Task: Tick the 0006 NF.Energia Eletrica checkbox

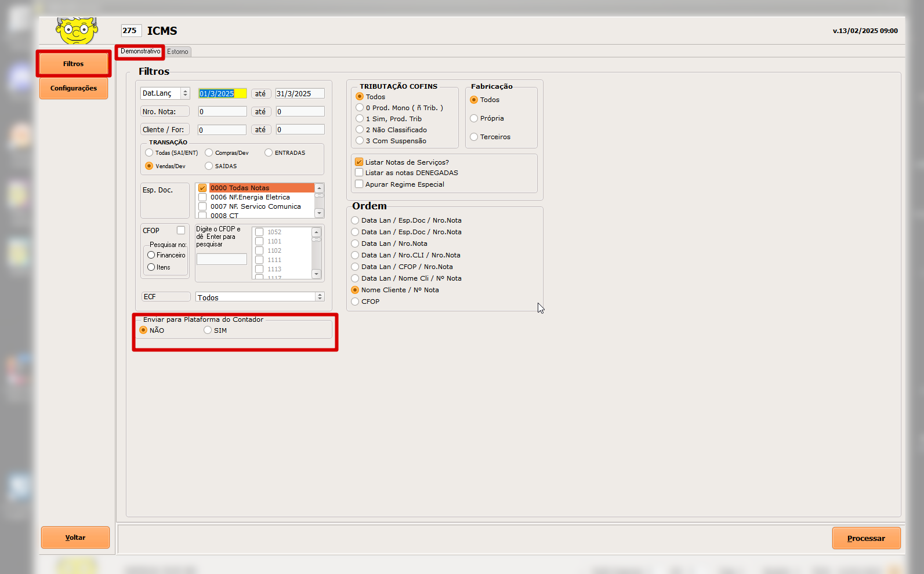Action: click(202, 197)
